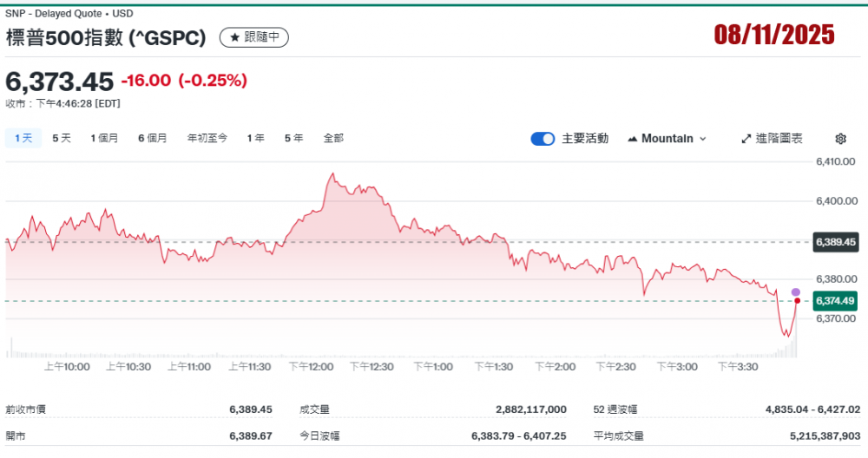The height and width of the screenshot is (458, 868).
Task: Show the 1個月 chart range
Action: pyautogui.click(x=104, y=138)
